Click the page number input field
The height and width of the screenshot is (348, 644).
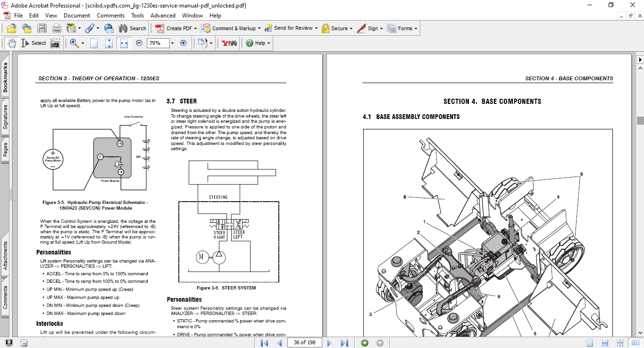click(304, 342)
